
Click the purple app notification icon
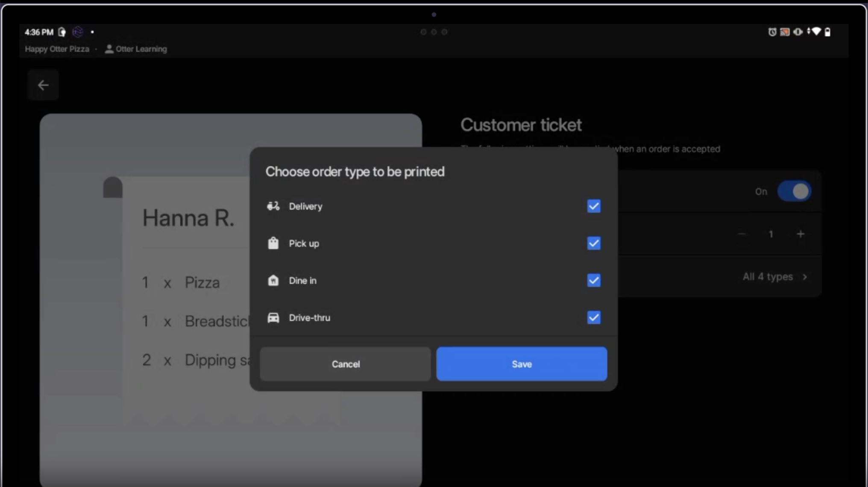[78, 32]
